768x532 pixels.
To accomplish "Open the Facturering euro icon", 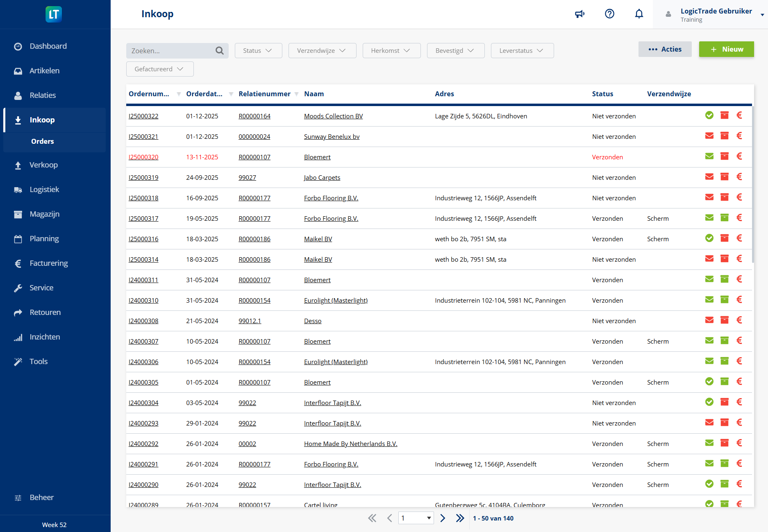I will click(18, 263).
